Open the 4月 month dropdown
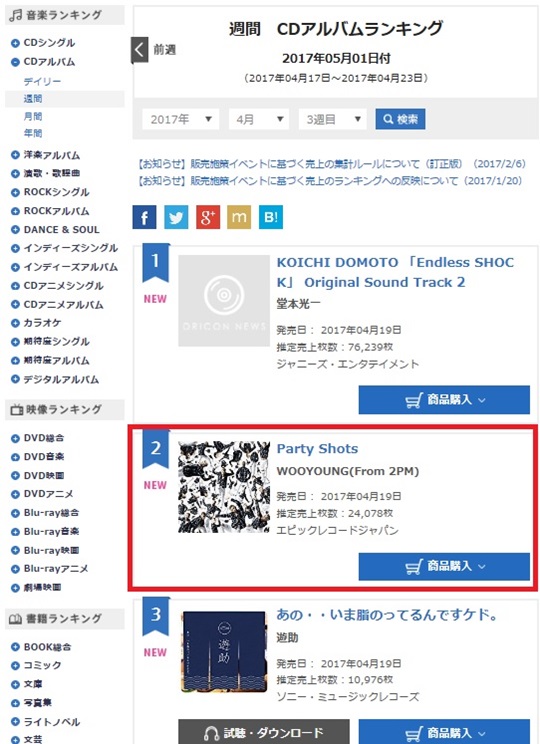Image resolution: width=540 pixels, height=744 pixels. [259, 119]
